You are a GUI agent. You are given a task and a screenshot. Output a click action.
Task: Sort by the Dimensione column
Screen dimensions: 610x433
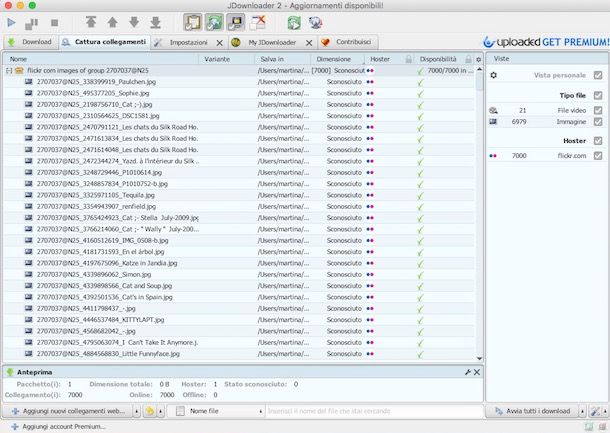pyautogui.click(x=338, y=59)
